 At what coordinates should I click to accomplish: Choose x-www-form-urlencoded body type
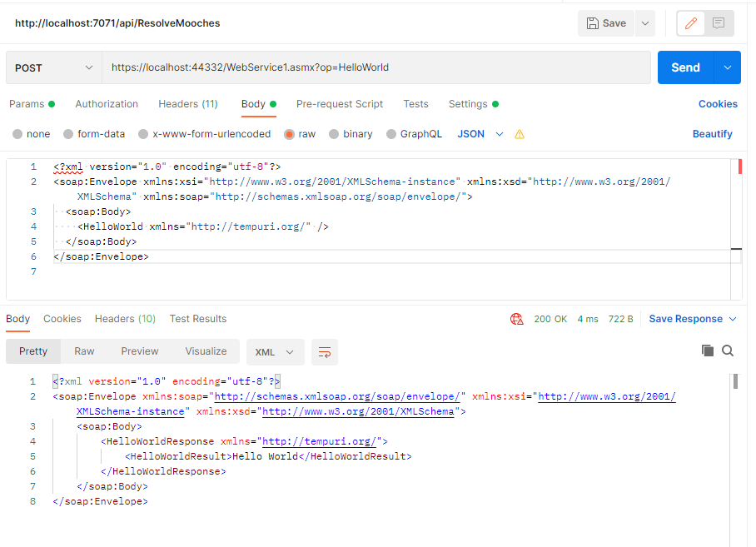[143, 134]
